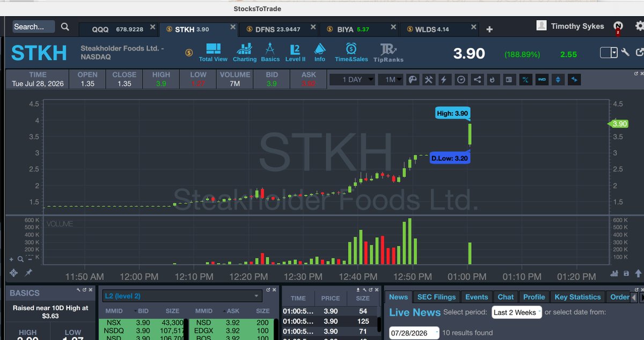Toggle the horizontal arrows chart button
This screenshot has height=340, width=644.
(575, 79)
